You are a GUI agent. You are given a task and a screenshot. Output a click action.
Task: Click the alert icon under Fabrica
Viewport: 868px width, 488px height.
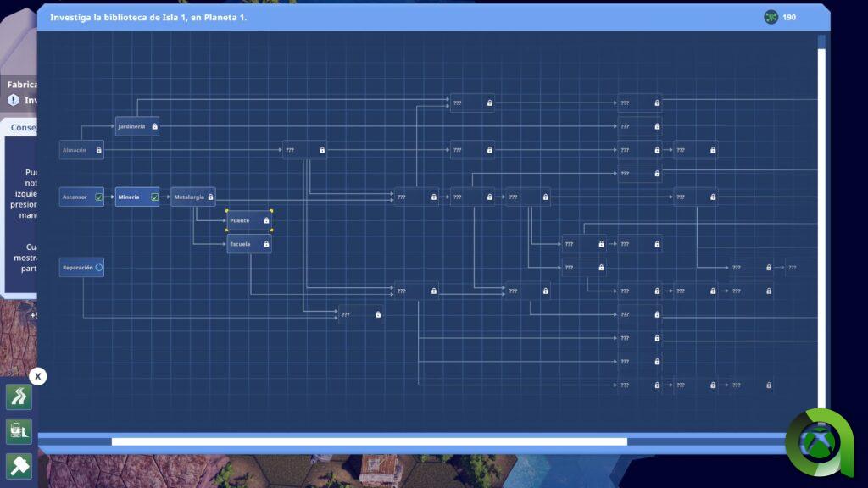click(x=13, y=100)
